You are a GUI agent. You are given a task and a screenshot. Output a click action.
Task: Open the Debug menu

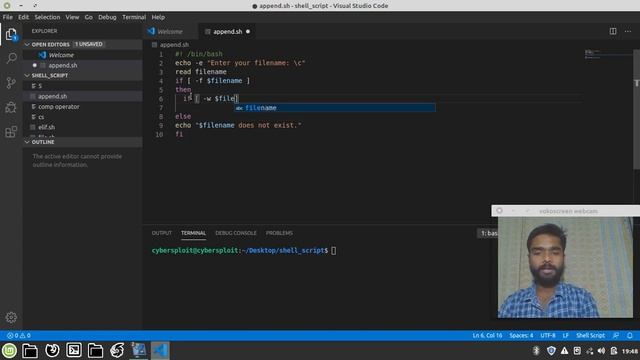point(107,17)
